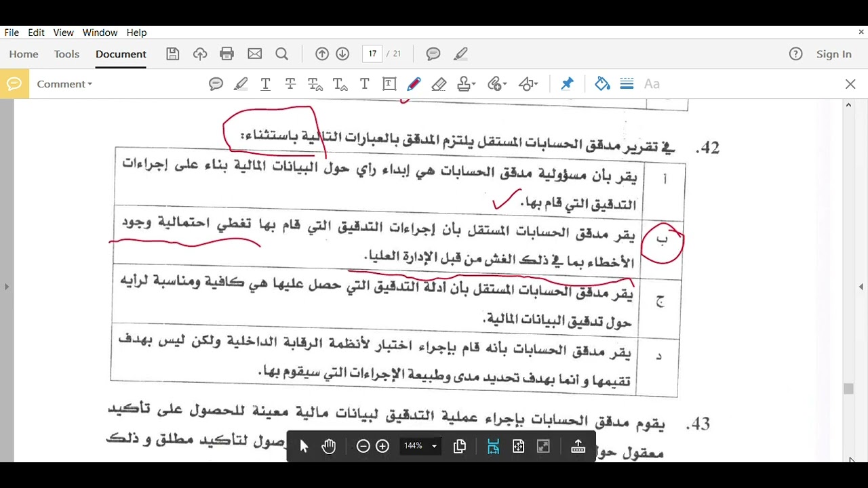The height and width of the screenshot is (488, 868).
Task: Click the yellow comment panel icon
Action: click(14, 84)
